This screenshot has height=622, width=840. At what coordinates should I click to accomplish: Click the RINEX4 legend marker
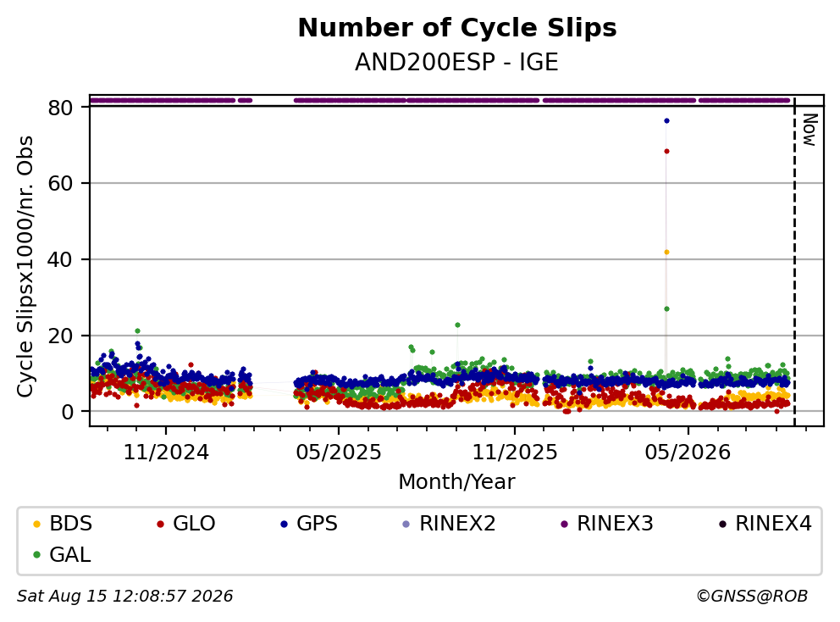tap(722, 524)
